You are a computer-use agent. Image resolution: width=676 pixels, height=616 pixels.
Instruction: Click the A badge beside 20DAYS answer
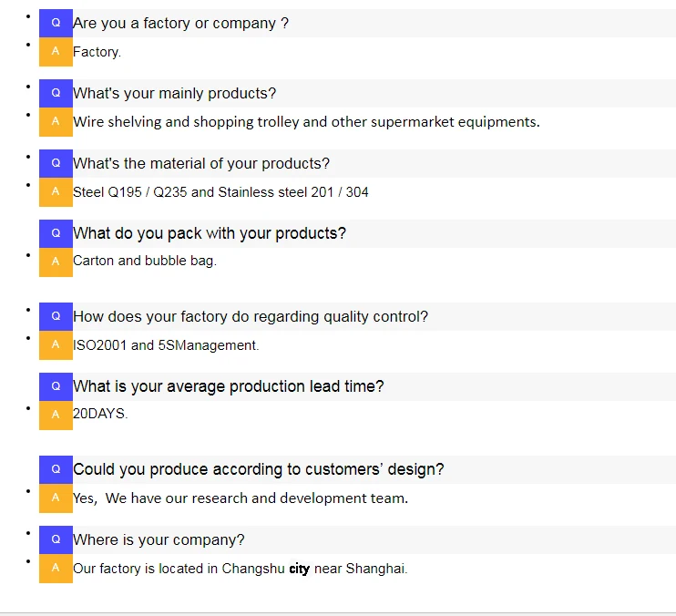[x=56, y=415]
